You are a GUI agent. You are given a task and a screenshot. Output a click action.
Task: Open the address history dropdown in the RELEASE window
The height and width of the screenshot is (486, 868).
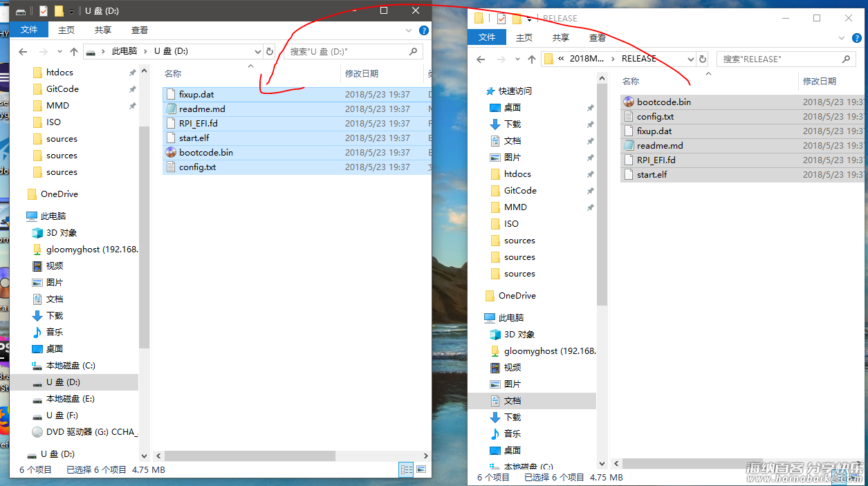point(690,59)
